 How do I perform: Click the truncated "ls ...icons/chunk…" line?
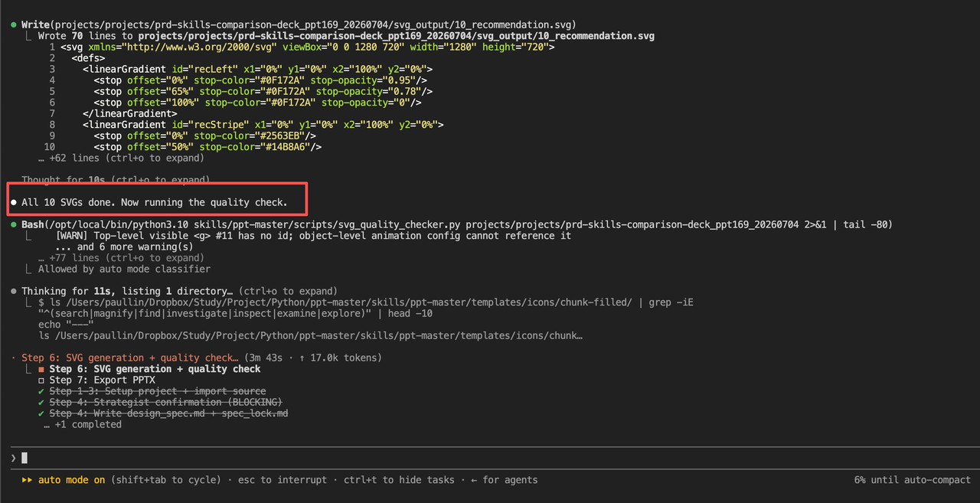[310, 336]
